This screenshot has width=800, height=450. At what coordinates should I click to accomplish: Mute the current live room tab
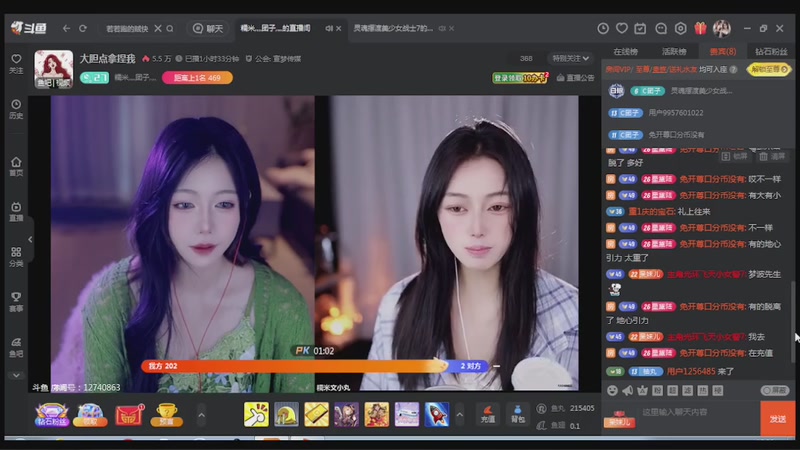(329, 29)
